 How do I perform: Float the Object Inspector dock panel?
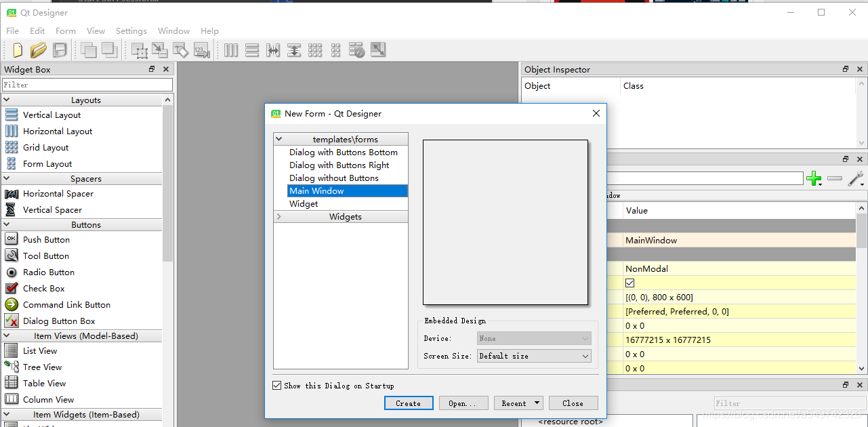tap(846, 69)
